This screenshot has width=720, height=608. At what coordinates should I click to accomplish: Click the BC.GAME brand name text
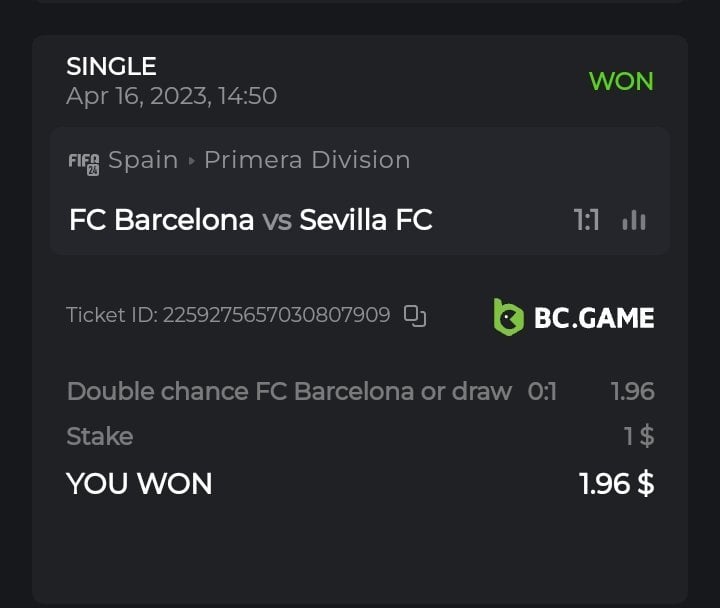click(594, 318)
